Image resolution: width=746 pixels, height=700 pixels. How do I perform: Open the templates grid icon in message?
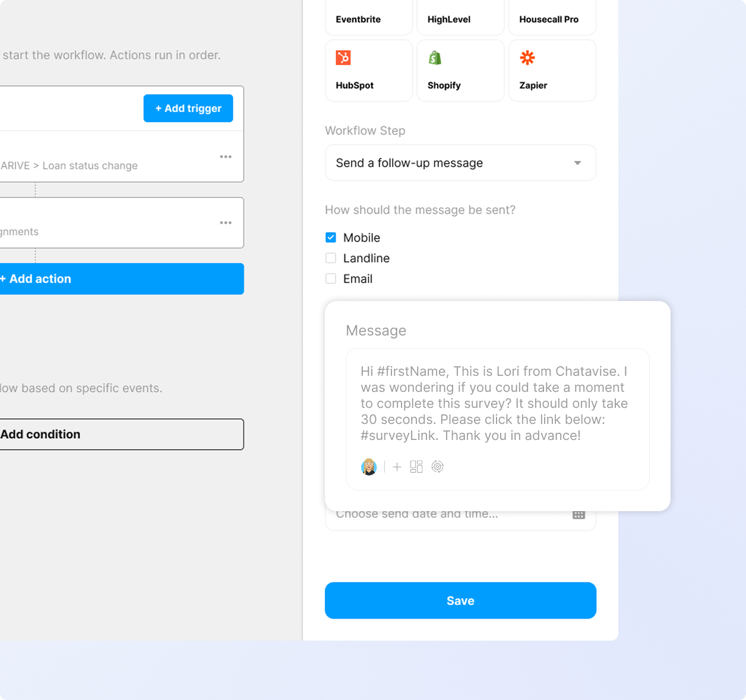[416, 467]
